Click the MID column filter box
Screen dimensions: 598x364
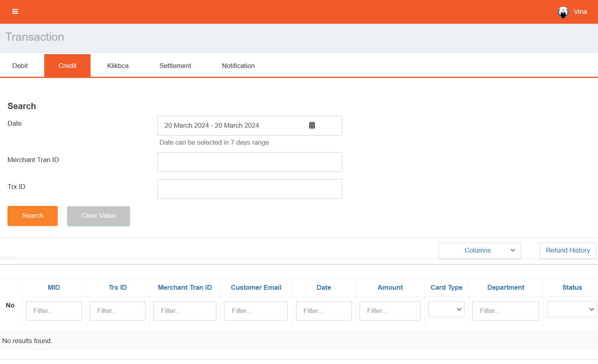point(54,311)
